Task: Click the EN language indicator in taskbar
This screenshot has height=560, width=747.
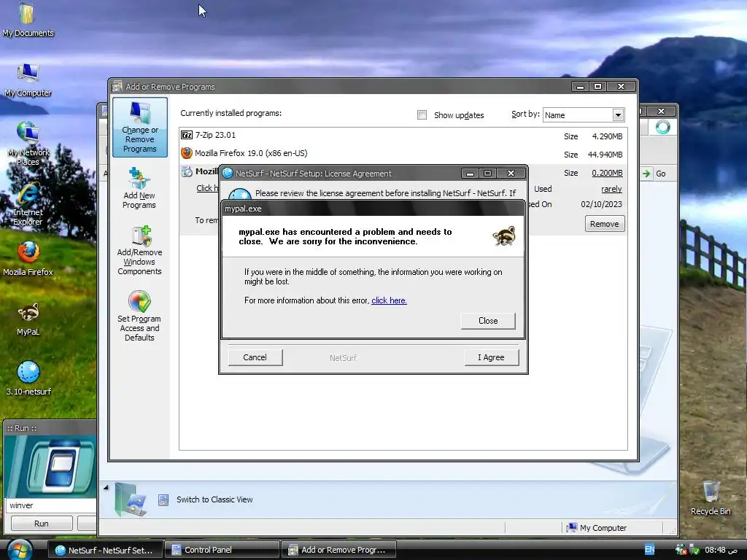Action: point(649,550)
